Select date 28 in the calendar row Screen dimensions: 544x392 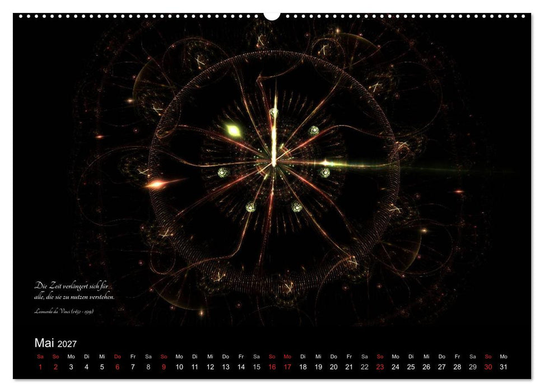coord(457,367)
